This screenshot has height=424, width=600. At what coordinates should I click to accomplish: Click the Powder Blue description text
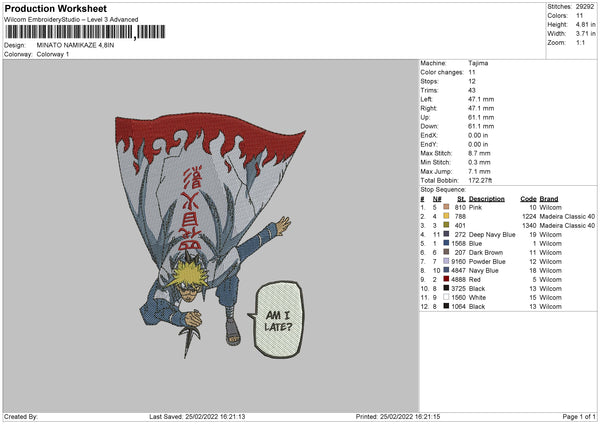[x=487, y=261]
